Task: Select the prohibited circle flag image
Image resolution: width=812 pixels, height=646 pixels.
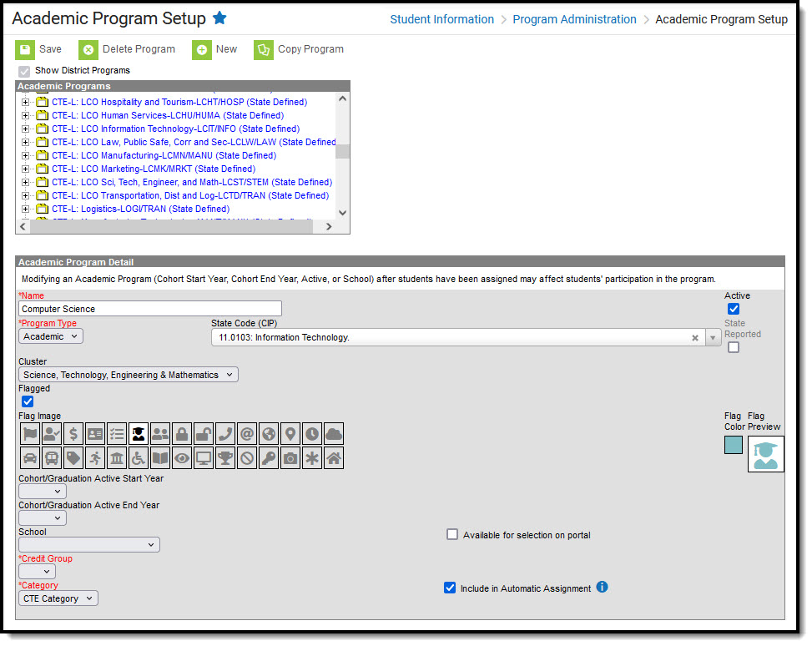Action: [x=248, y=458]
